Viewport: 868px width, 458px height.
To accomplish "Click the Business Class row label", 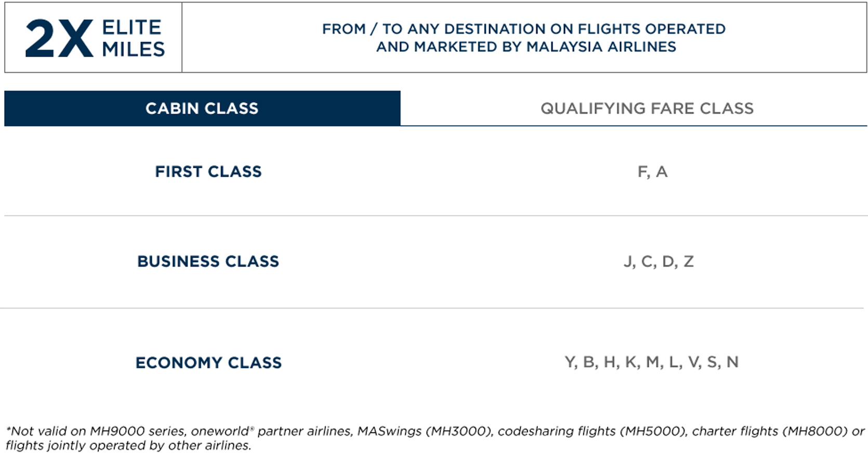I will tap(208, 261).
